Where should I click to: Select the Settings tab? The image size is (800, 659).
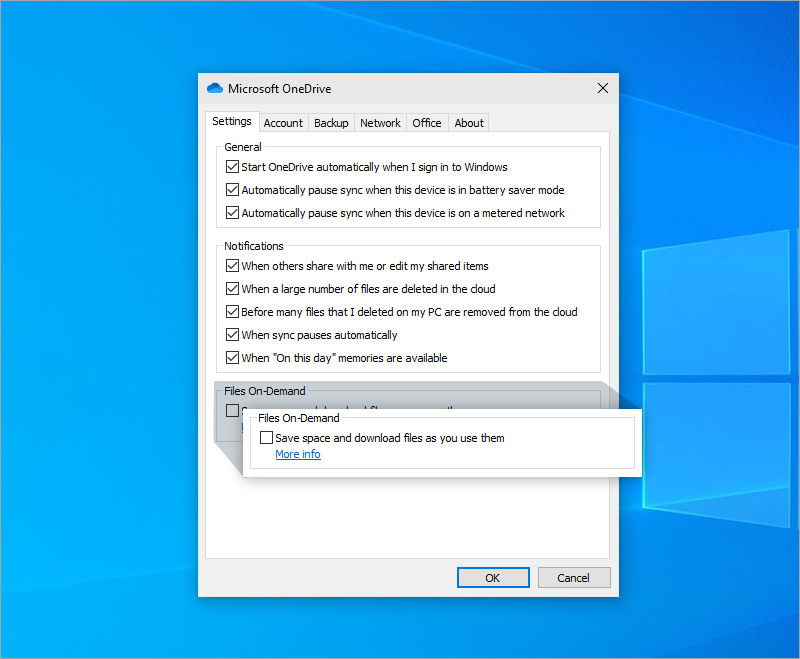(x=232, y=121)
